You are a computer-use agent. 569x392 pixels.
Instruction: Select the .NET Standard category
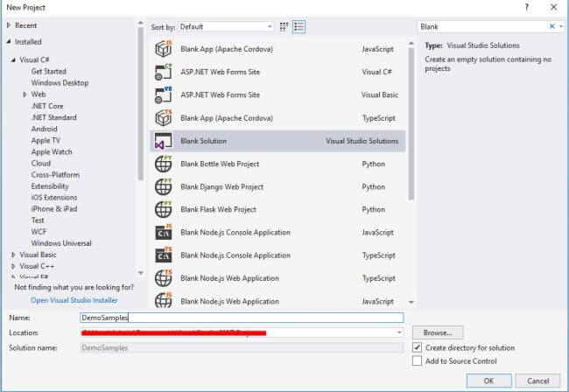coord(53,117)
